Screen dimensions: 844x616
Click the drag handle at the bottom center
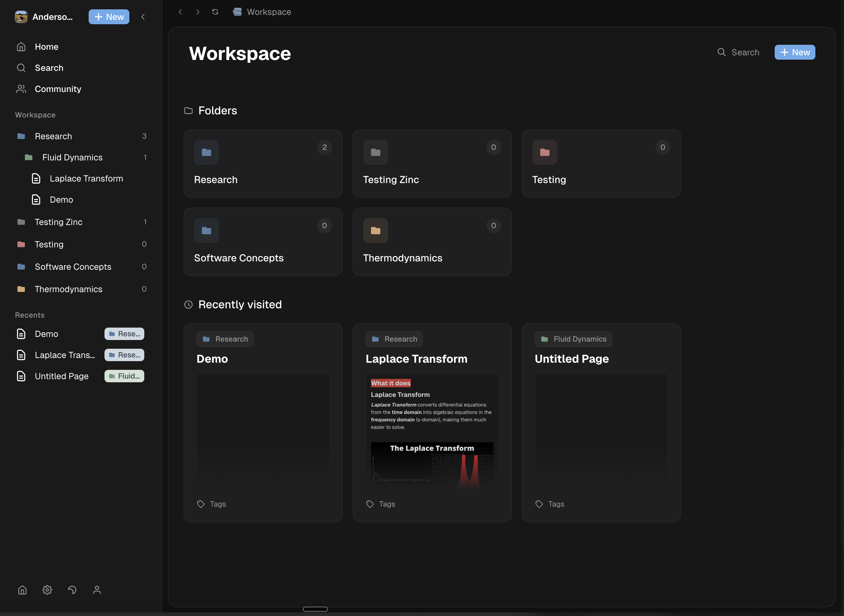315,609
